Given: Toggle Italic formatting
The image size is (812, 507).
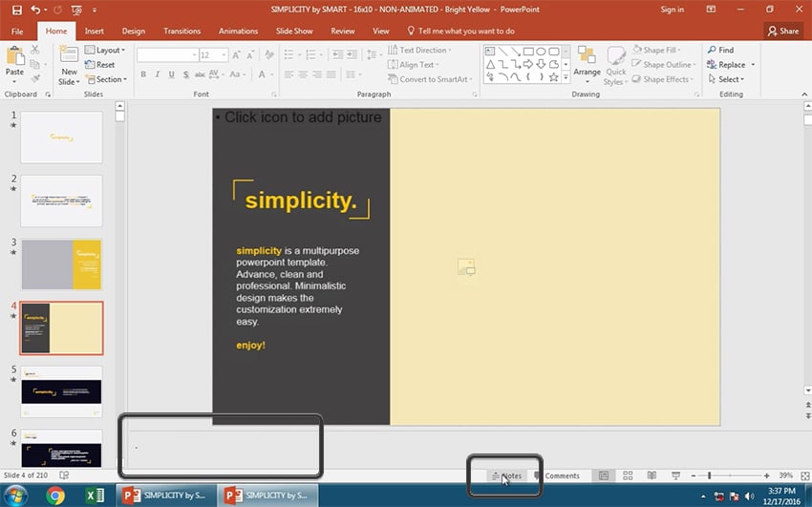Looking at the screenshot, I should pos(158,74).
